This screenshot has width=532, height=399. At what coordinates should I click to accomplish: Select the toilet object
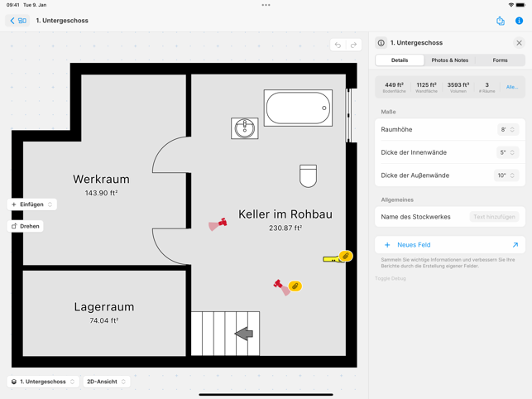click(308, 175)
